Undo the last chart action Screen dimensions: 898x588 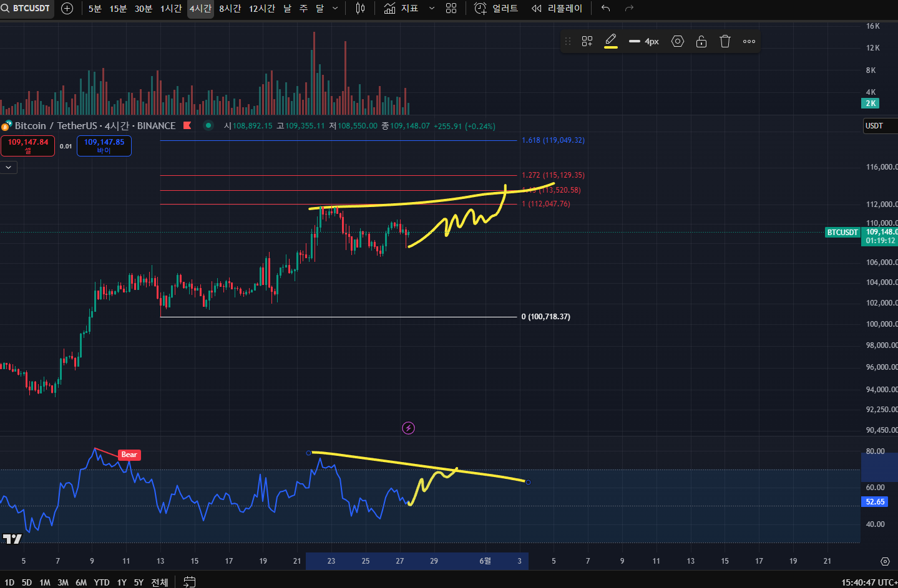(605, 8)
